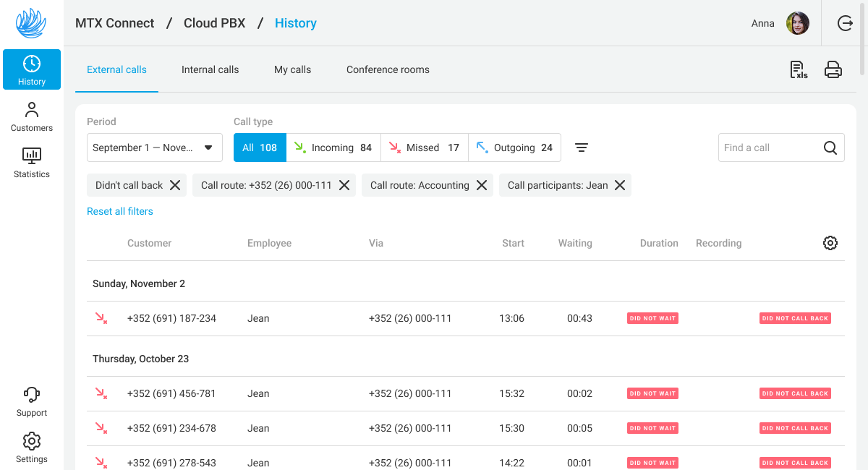The width and height of the screenshot is (868, 470).
Task: Open table column settings gear
Action: [x=830, y=243]
